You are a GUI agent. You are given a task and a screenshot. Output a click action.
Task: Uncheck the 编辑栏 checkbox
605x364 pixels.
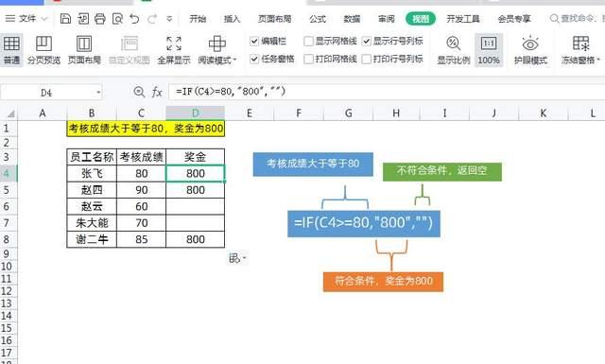[254, 41]
